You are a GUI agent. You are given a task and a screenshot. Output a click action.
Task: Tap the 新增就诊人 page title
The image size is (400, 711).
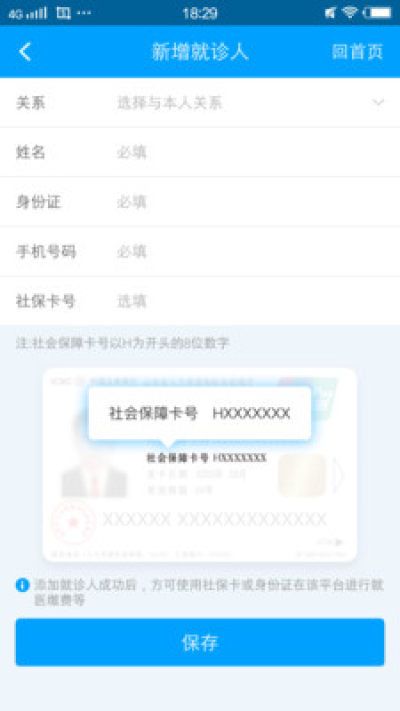(200, 52)
